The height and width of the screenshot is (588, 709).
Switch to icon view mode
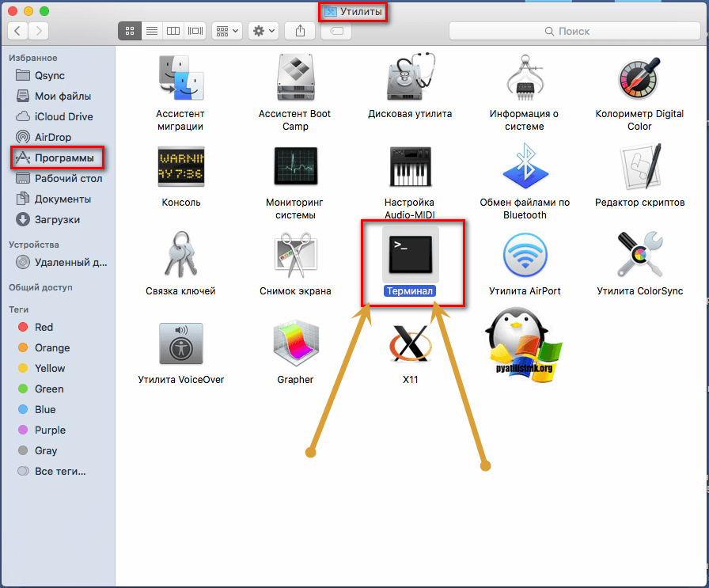point(130,31)
